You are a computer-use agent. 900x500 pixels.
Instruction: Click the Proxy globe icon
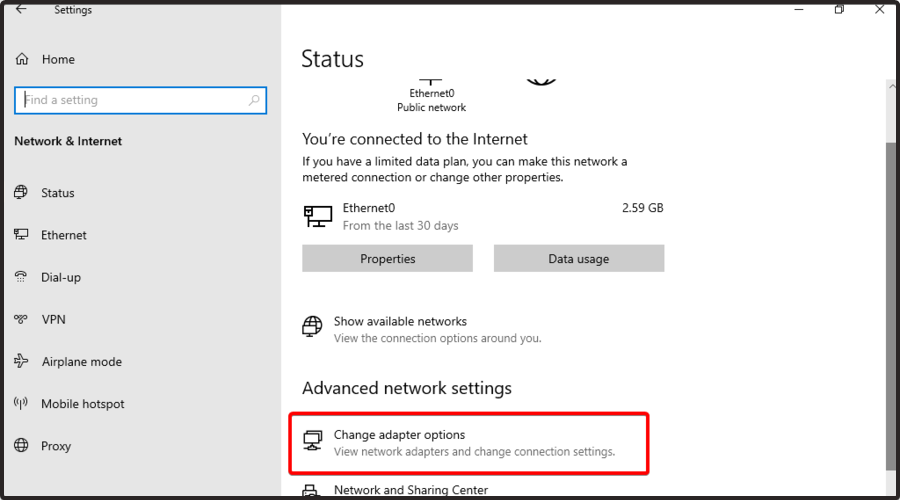(x=21, y=446)
